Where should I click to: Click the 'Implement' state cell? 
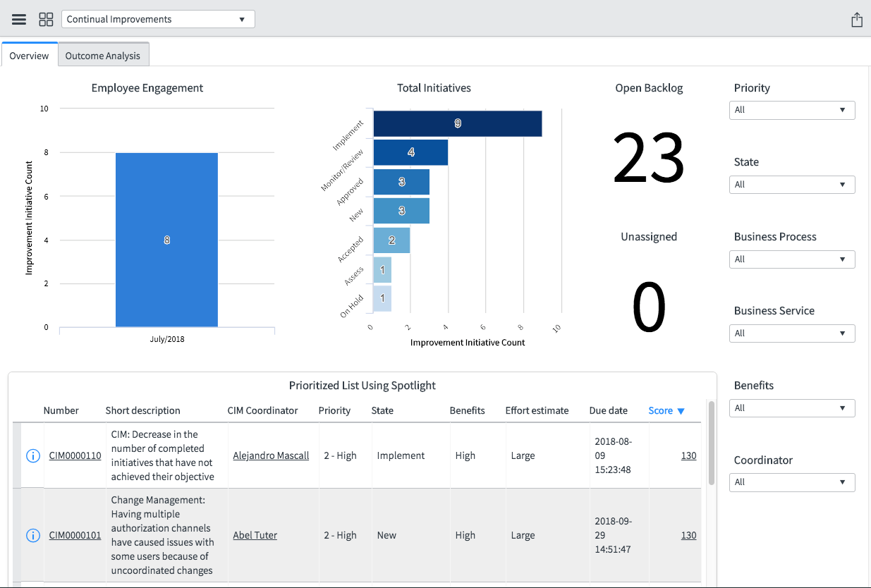click(410, 455)
